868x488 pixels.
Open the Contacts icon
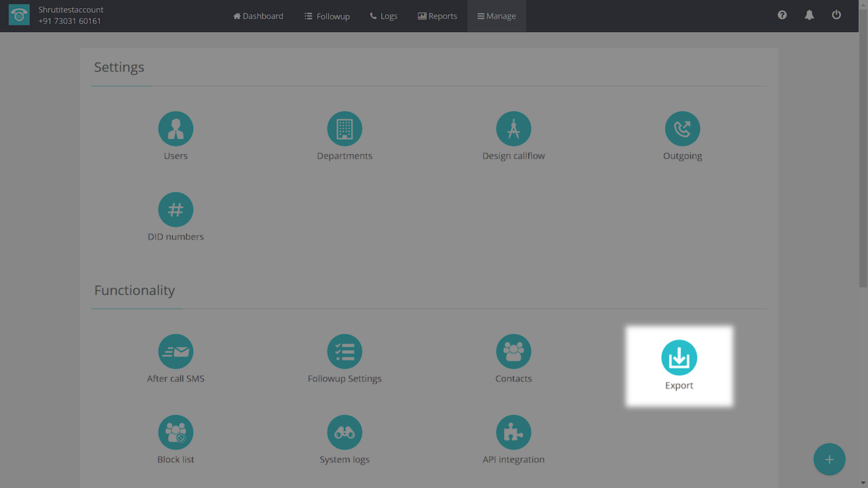(513, 352)
